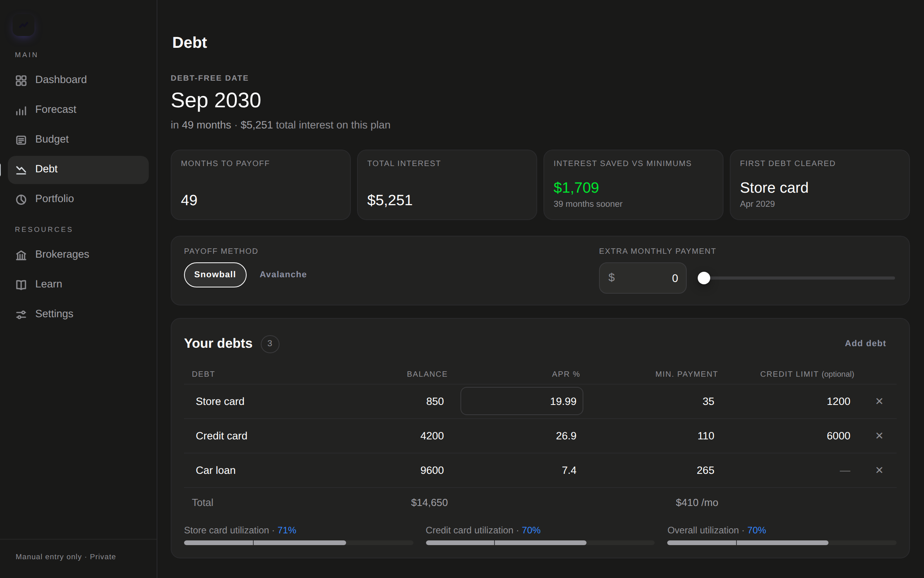Viewport: 924px width, 578px height.
Task: Click the Add debt button
Action: coord(865,343)
